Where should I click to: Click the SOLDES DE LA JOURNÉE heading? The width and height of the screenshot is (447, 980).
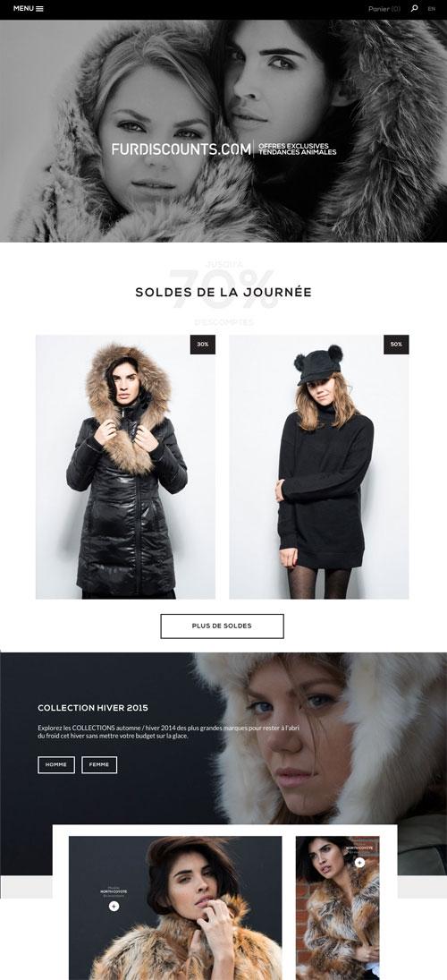(x=223, y=292)
